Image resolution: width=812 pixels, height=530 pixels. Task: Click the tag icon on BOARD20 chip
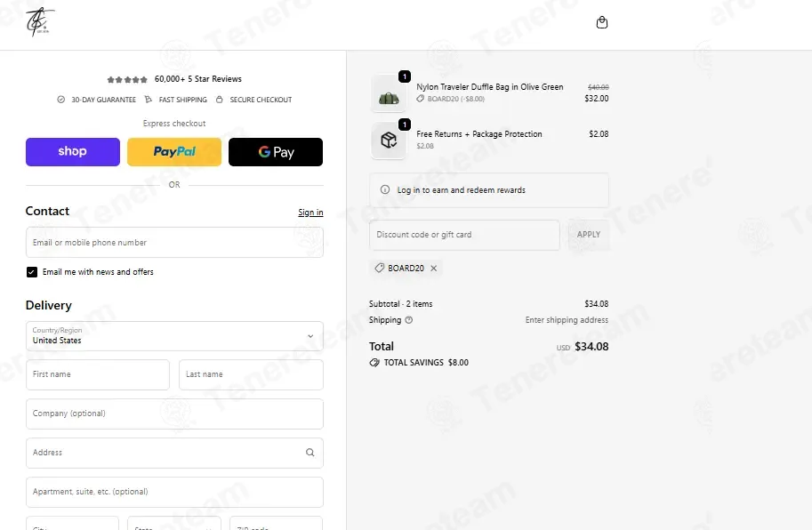click(x=380, y=268)
